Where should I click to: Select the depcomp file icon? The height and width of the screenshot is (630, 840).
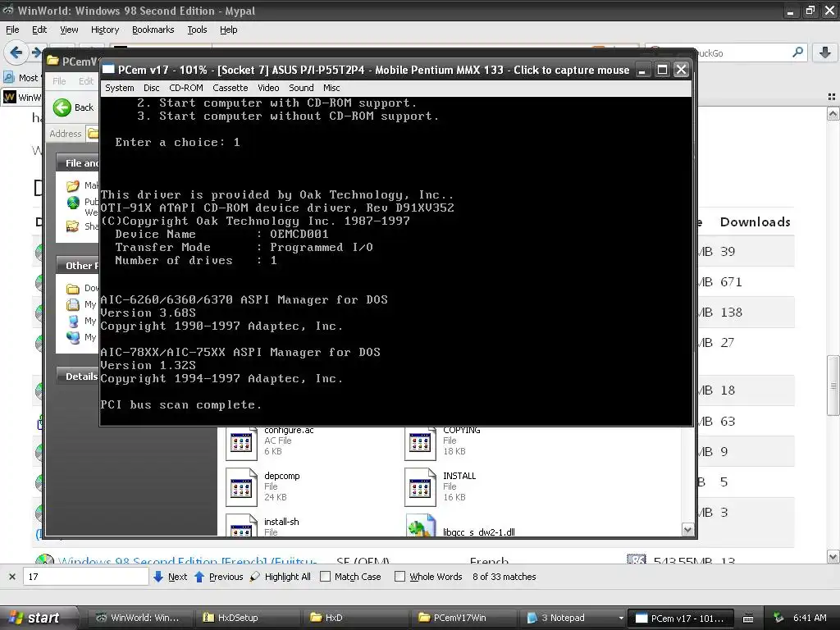click(x=241, y=487)
